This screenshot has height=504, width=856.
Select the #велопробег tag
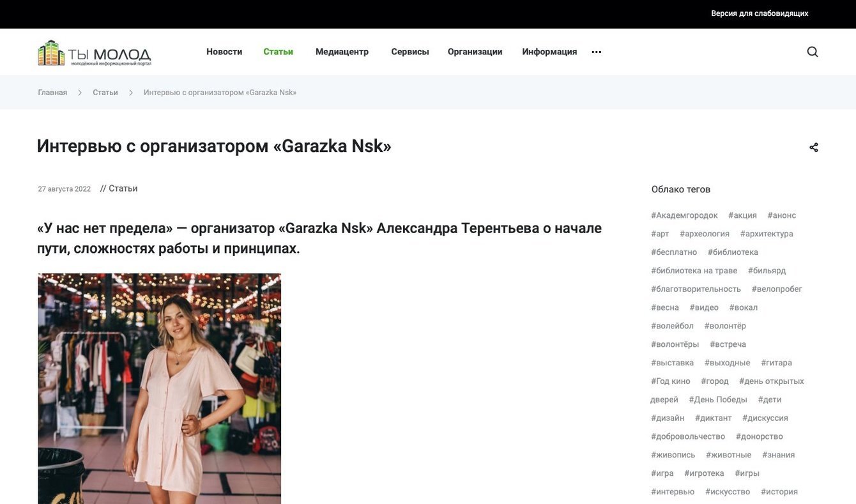pos(777,289)
